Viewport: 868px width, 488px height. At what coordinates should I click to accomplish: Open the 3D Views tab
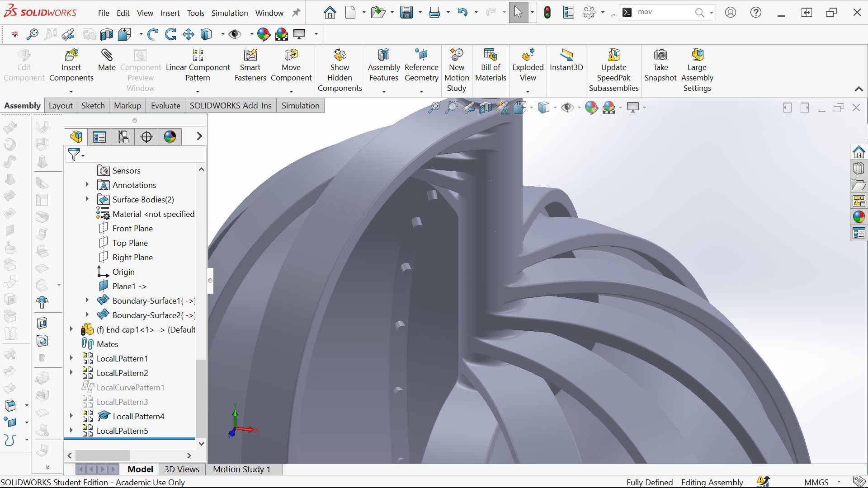(x=182, y=469)
